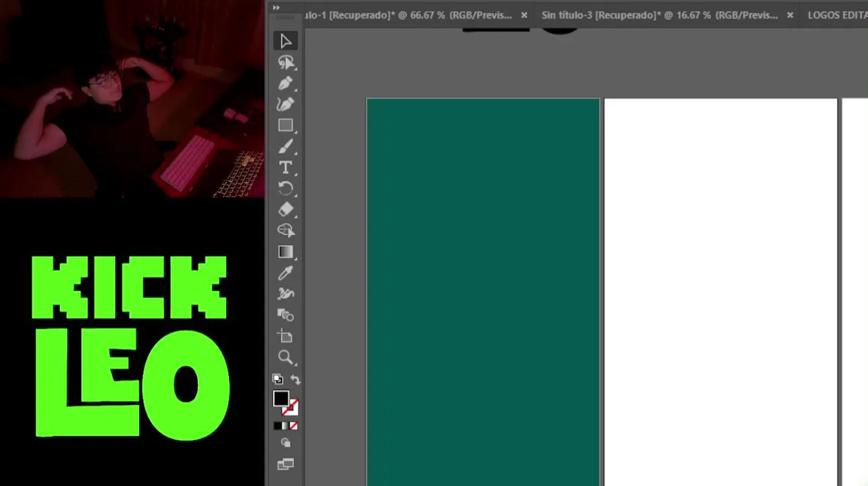This screenshot has height=486, width=868.
Task: Select the Paintbrush tool
Action: tap(286, 146)
